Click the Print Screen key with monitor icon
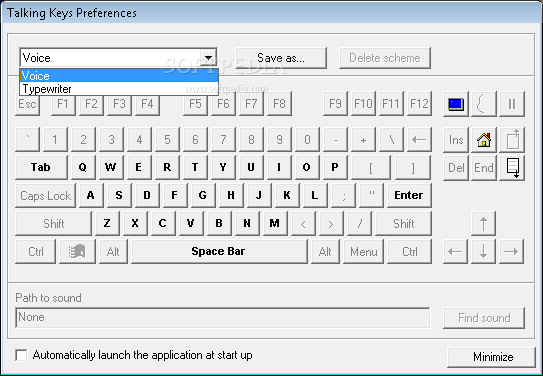Viewport: 543px width, 376px height. click(456, 104)
